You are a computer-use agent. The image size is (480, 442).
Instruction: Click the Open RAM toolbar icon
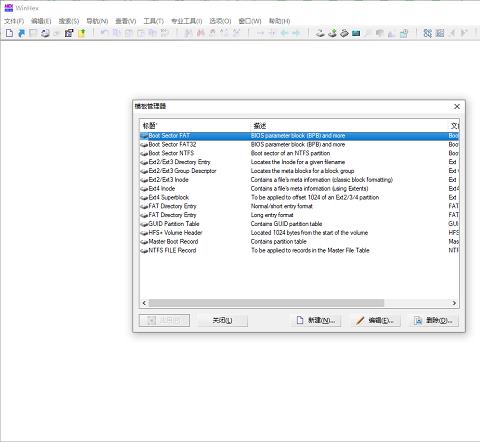[x=344, y=33]
